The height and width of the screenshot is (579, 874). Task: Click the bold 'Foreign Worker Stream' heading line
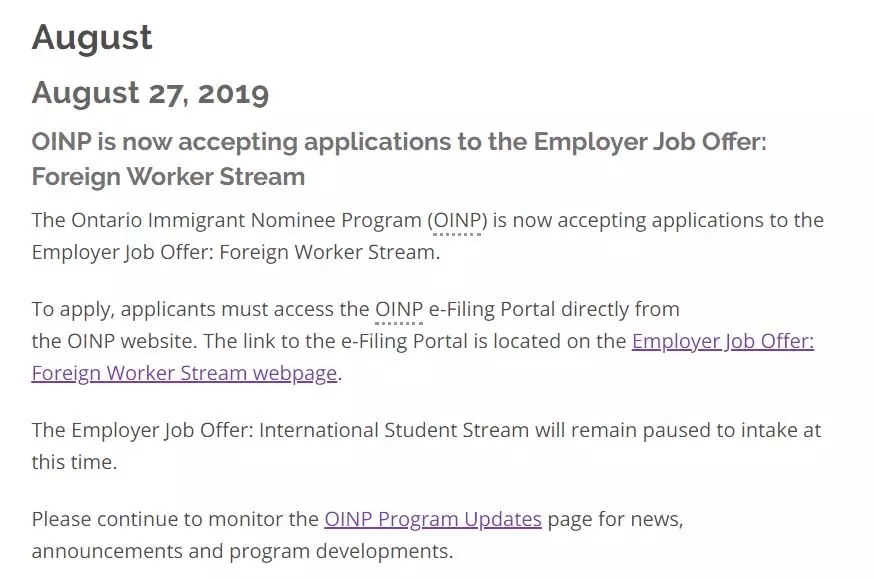click(168, 177)
